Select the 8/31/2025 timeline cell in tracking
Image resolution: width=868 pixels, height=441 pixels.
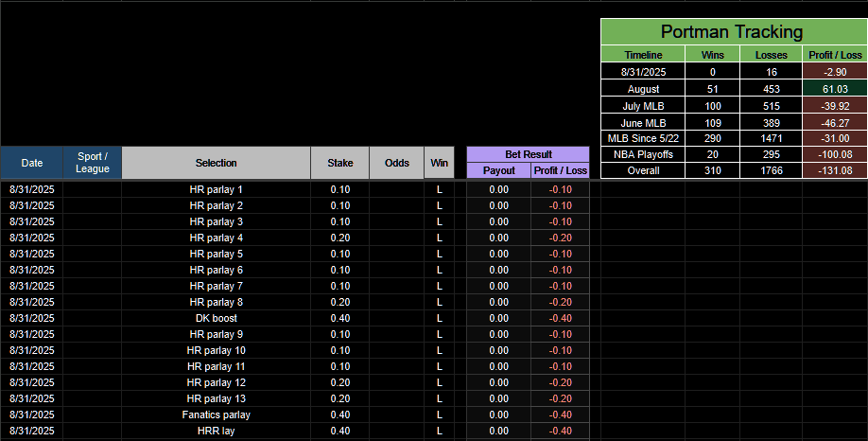[x=643, y=72]
